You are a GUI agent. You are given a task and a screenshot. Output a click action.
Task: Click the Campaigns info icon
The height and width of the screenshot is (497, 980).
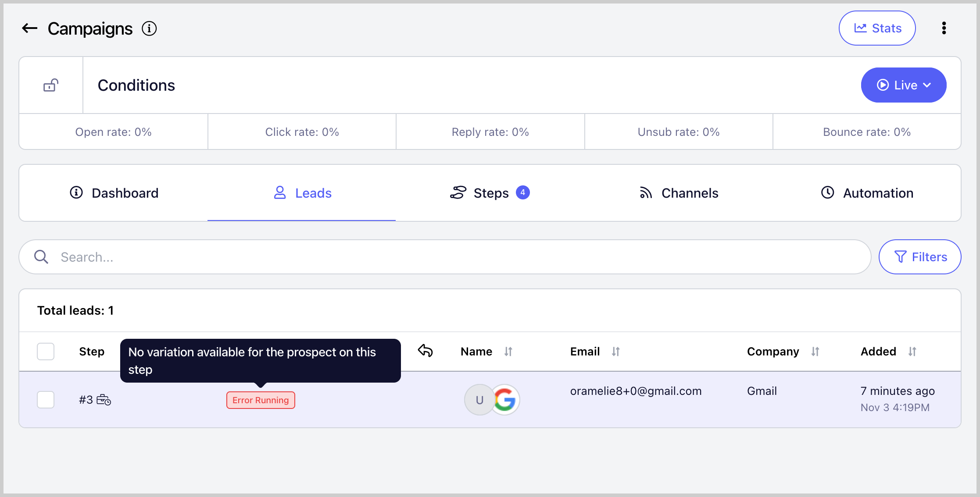tap(149, 28)
